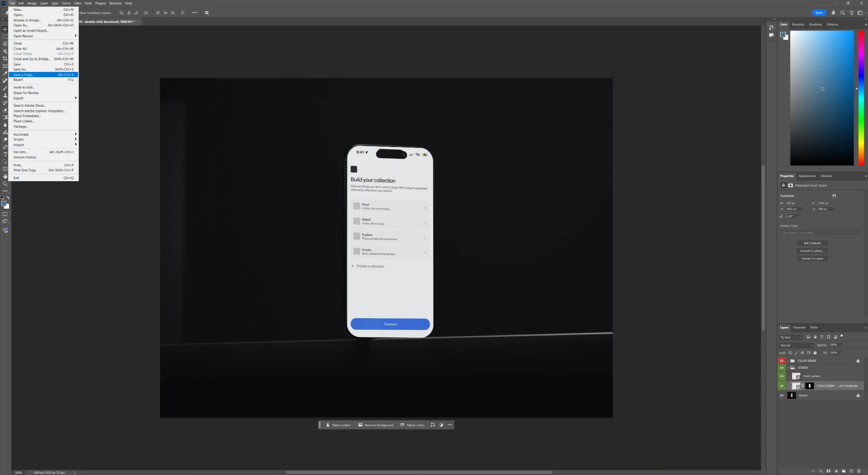This screenshot has width=868, height=475.
Task: Click Remove background in contextual bar
Action: point(376,425)
